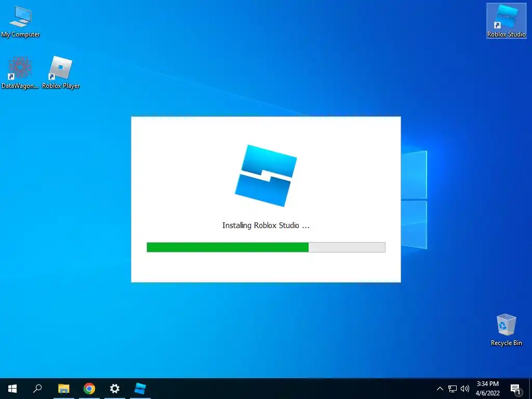Image resolution: width=532 pixels, height=399 pixels.
Task: Select the My Computer desktop icon
Action: 20,22
